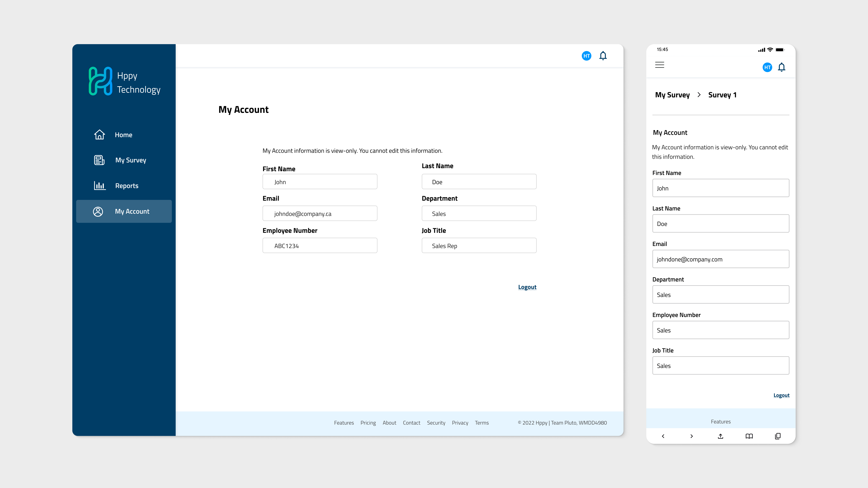Open Privacy link in the footer
The width and height of the screenshot is (868, 488).
[460, 423]
